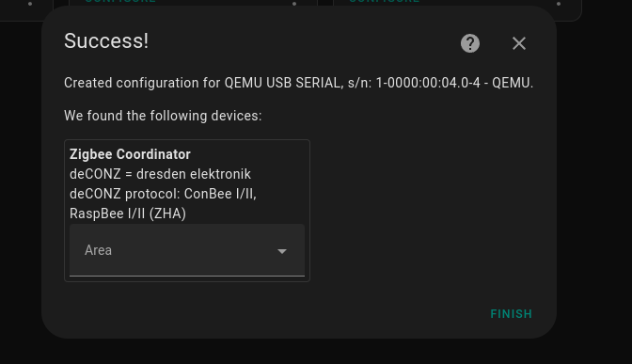Click the FINISH button
Viewport: 632px width, 364px height.
pos(511,313)
